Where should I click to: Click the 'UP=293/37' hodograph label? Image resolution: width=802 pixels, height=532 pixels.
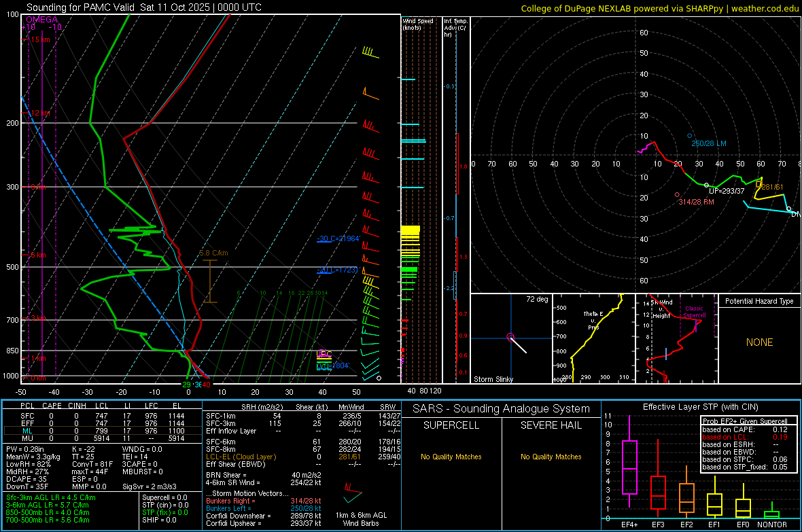point(727,191)
